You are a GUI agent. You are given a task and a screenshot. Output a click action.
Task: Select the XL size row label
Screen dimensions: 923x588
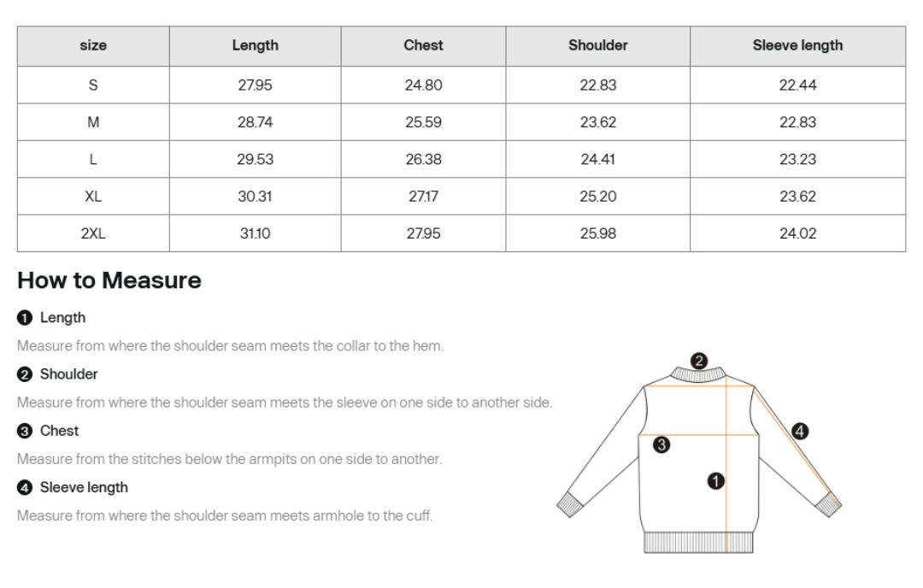[x=93, y=197]
